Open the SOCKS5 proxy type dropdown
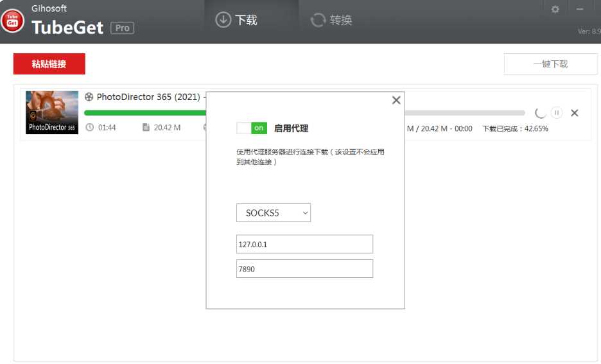This screenshot has height=364, width=601. coord(274,212)
